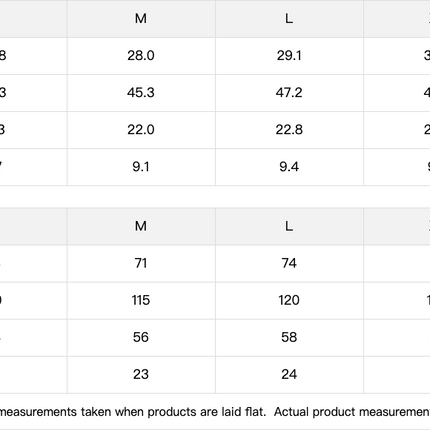Select the 22.8 measurement cell
The height and width of the screenshot is (430, 430).
289,130
